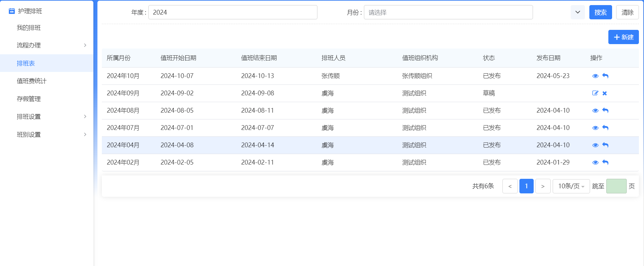View the 2024年10月 schedule via eye icon
The image size is (644, 266).
595,76
